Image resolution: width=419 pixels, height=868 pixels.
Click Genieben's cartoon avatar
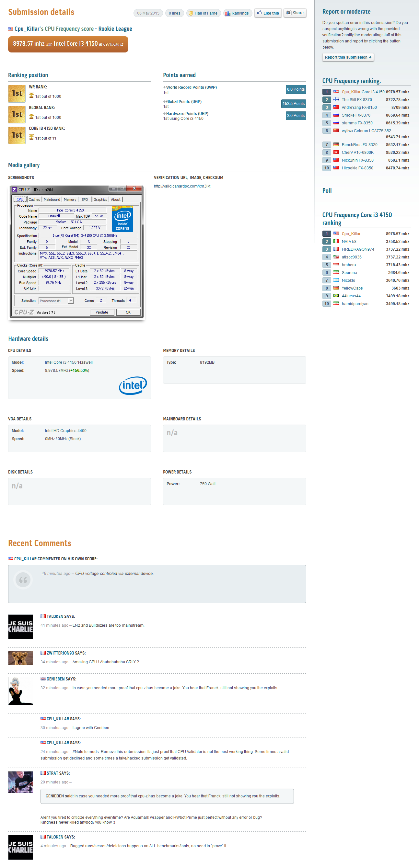pos(20,691)
